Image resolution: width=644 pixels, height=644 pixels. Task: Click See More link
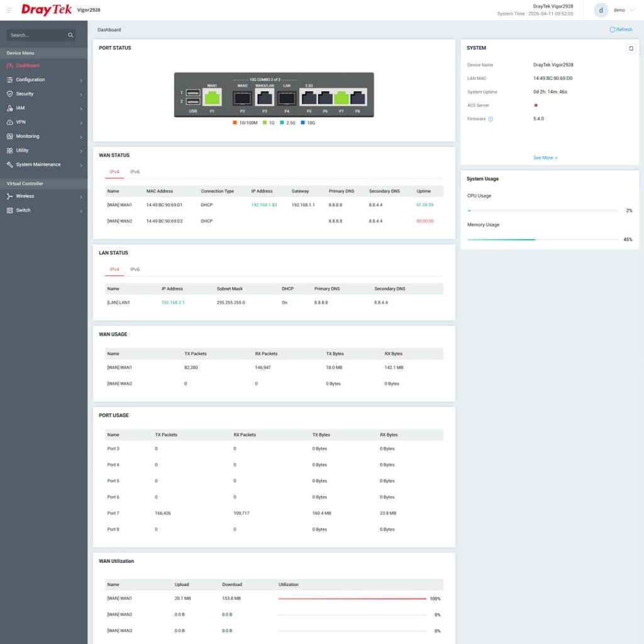coord(545,158)
